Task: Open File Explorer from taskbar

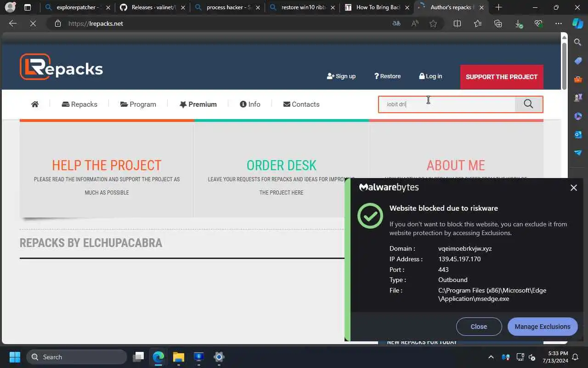Action: point(179,357)
